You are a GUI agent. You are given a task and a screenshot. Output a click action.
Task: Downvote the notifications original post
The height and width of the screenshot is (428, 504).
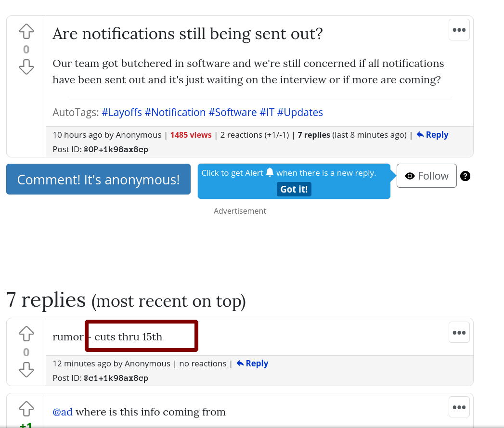pos(26,67)
